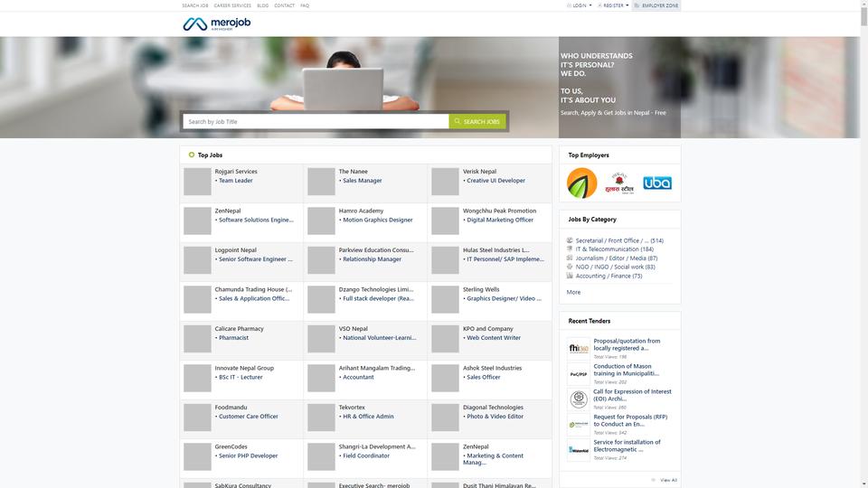868x488 pixels.
Task: Click the Journalism category icon
Action: 570,258
